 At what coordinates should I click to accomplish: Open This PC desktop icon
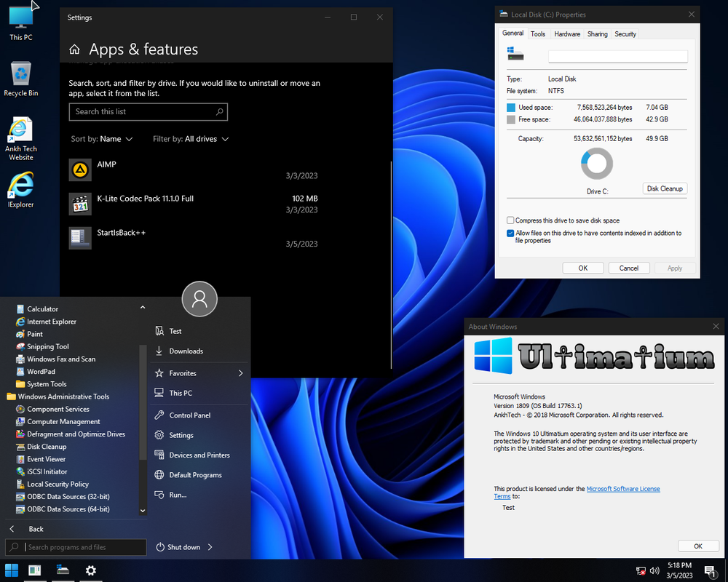[21, 23]
